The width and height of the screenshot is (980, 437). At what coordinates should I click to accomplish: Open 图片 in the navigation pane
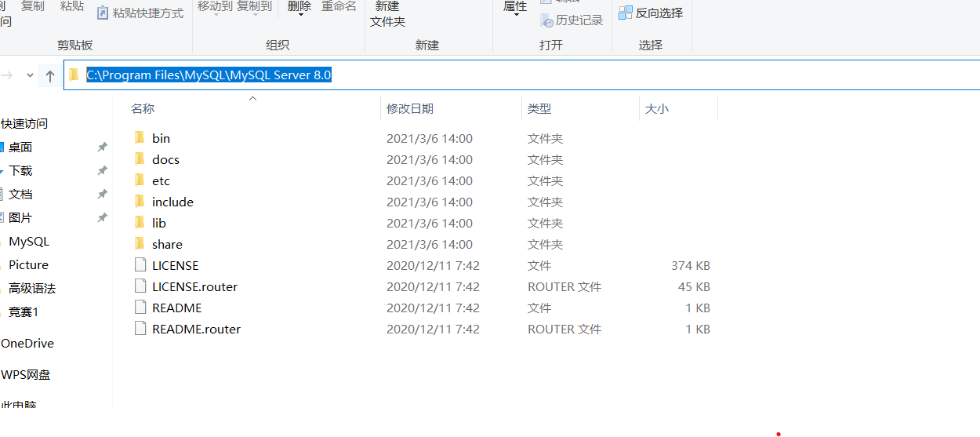[20, 218]
